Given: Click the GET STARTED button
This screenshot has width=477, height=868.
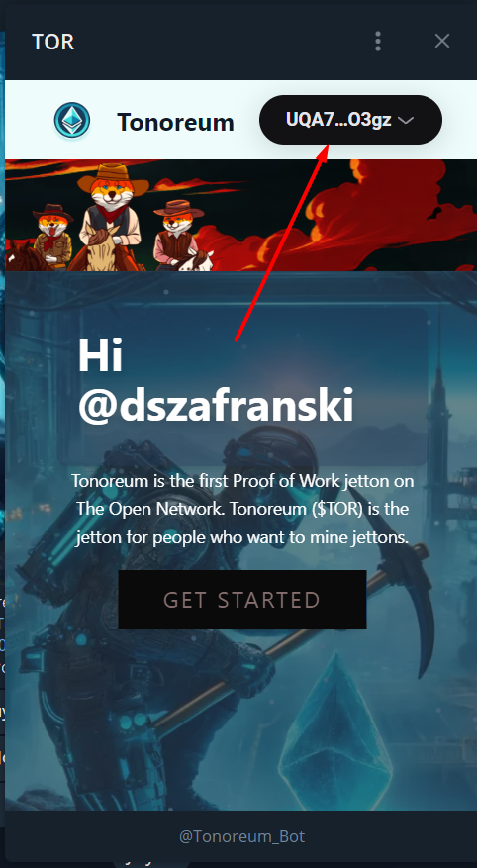Looking at the screenshot, I should coord(242,600).
